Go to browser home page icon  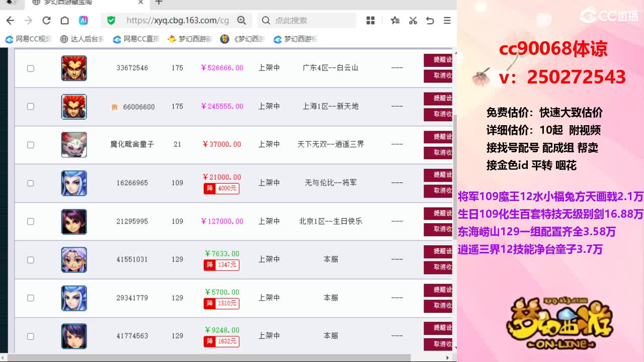(64, 21)
